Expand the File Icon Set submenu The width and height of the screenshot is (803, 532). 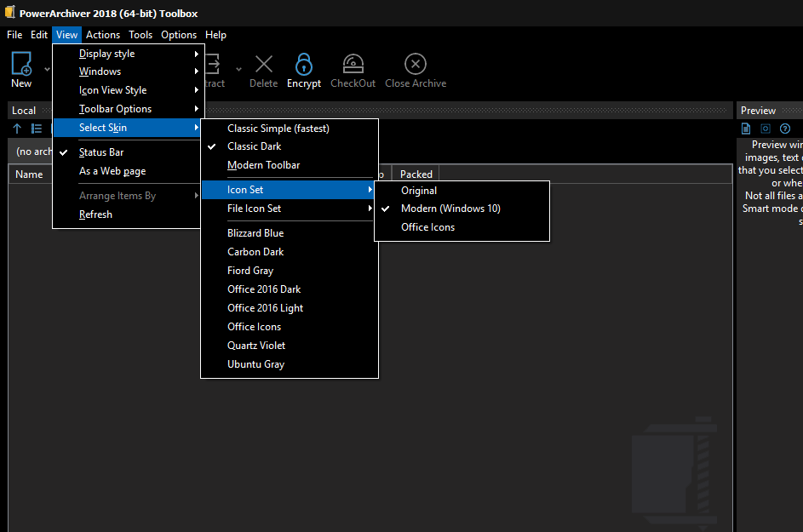290,209
